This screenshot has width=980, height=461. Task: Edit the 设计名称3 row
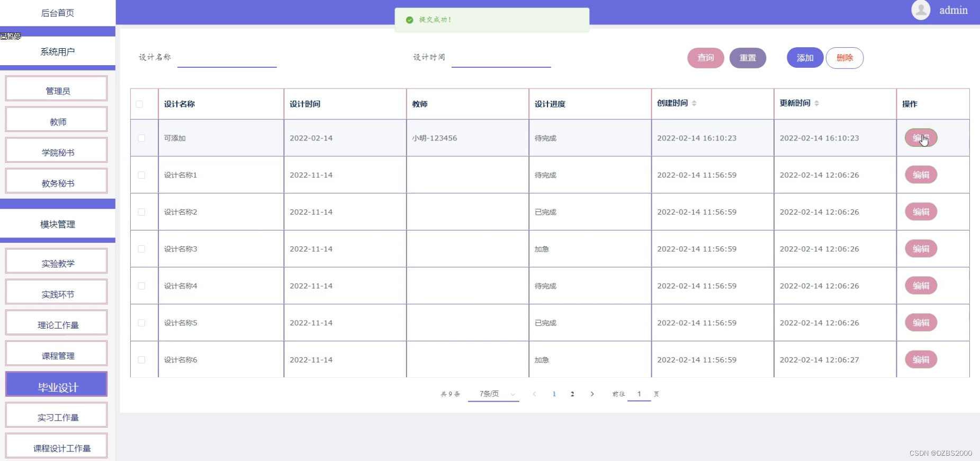click(x=921, y=249)
